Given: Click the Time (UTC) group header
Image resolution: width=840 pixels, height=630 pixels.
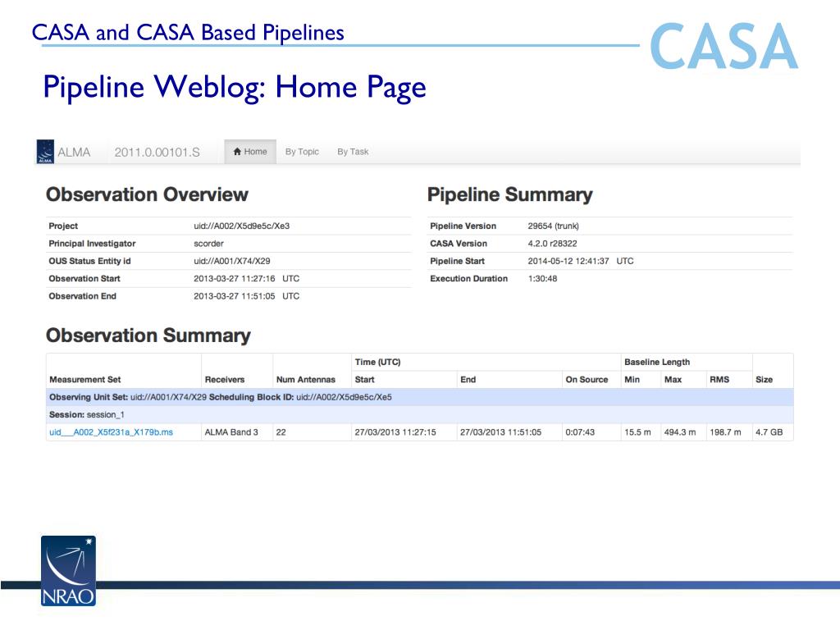Looking at the screenshot, I should [377, 362].
